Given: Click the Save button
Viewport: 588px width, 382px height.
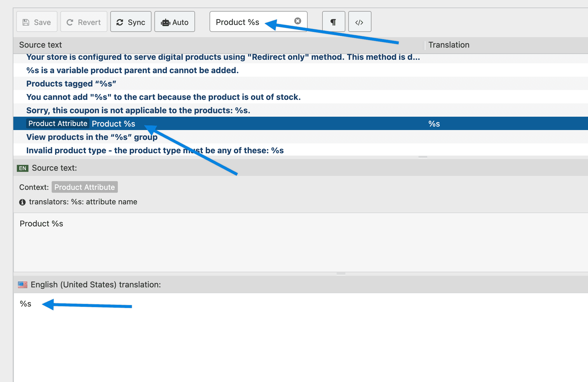Looking at the screenshot, I should (x=37, y=22).
